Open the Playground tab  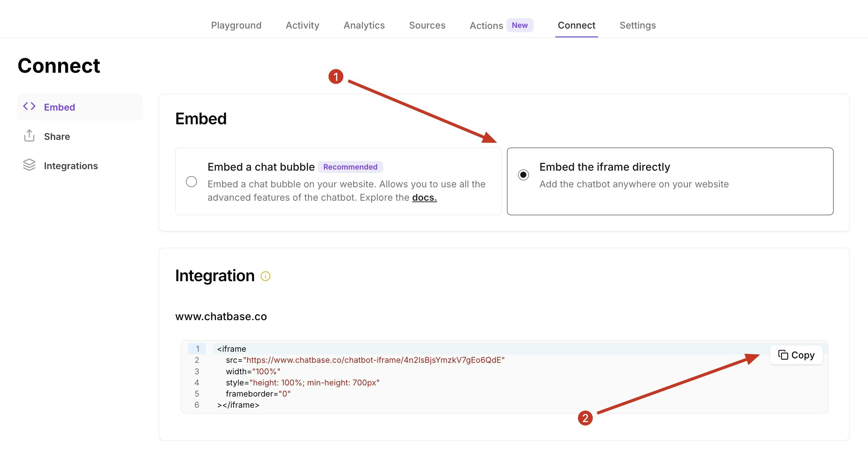click(236, 25)
